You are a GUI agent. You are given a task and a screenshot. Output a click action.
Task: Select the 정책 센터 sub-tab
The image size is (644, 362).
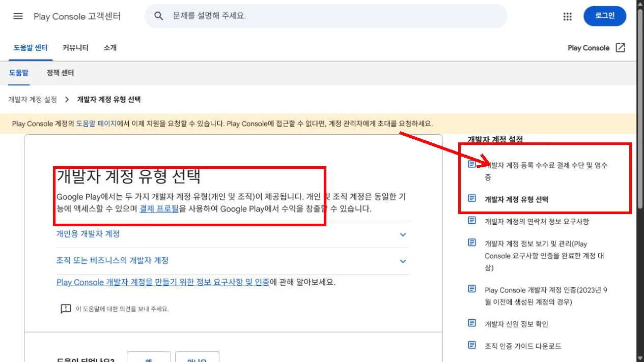coord(60,73)
